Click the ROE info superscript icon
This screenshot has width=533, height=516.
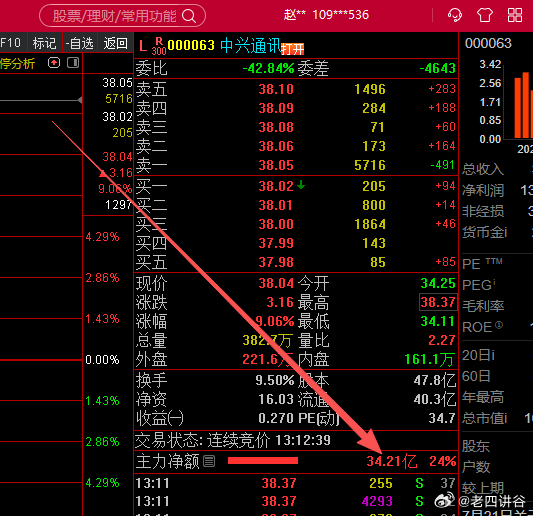pyautogui.click(x=498, y=325)
